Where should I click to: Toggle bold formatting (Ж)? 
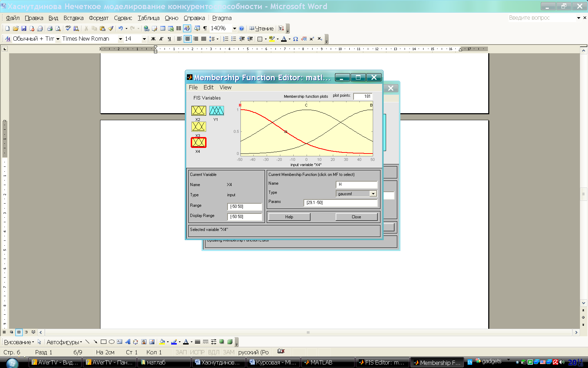153,39
